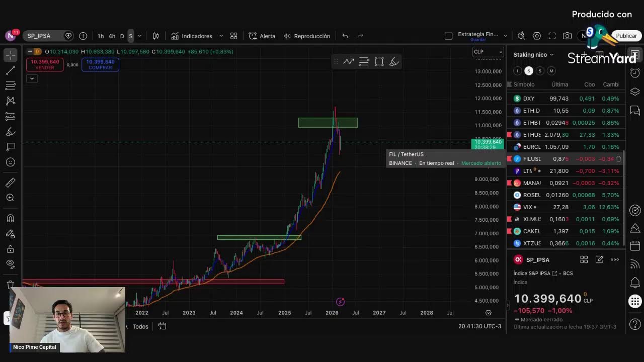Expand the indicators favorites dropdown arrow

[x=221, y=36]
